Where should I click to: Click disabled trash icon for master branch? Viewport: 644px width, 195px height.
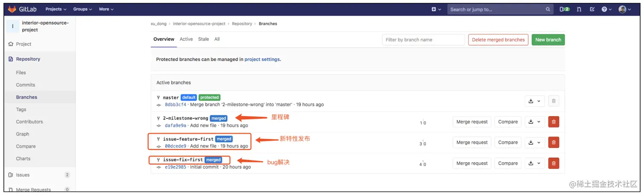point(554,101)
